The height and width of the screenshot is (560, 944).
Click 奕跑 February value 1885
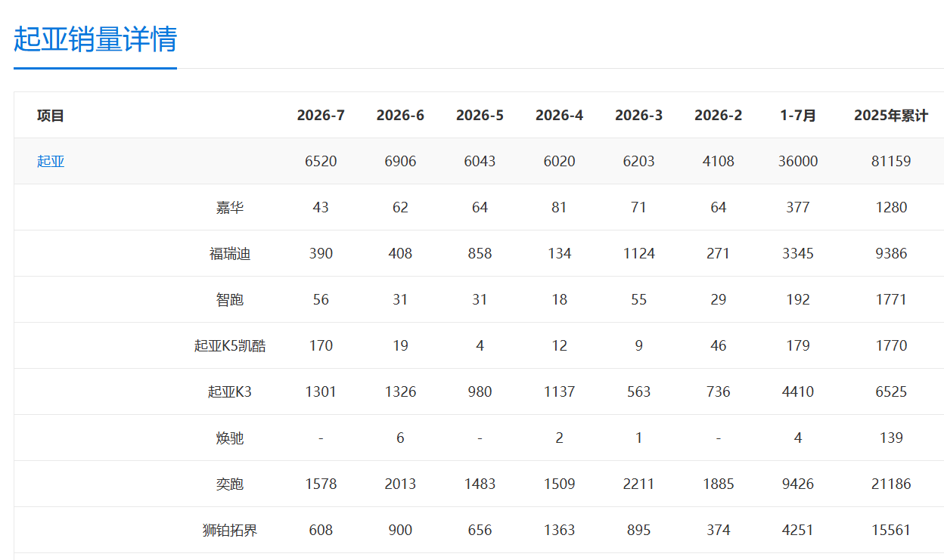point(718,484)
